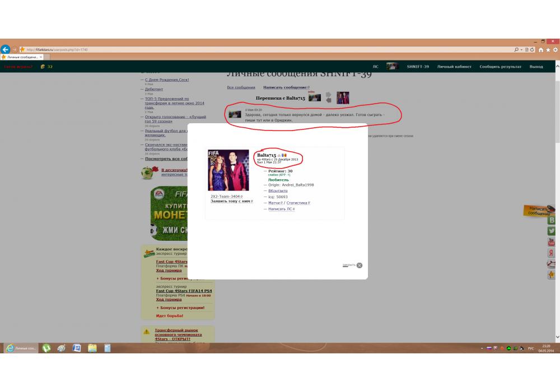
Task: Click the couple avatar in correspondence header
Action: point(343,98)
